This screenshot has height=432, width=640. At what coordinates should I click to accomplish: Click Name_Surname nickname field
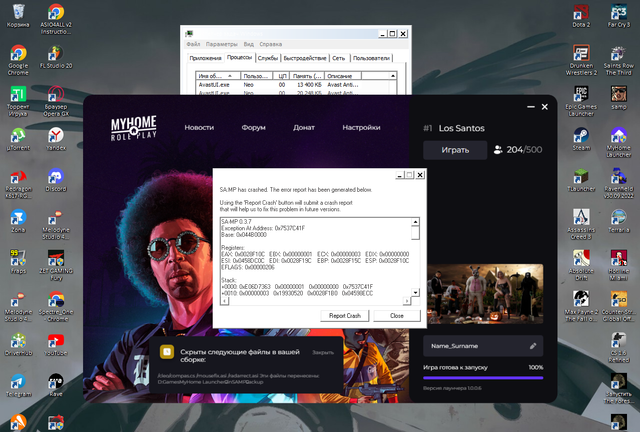[483, 346]
